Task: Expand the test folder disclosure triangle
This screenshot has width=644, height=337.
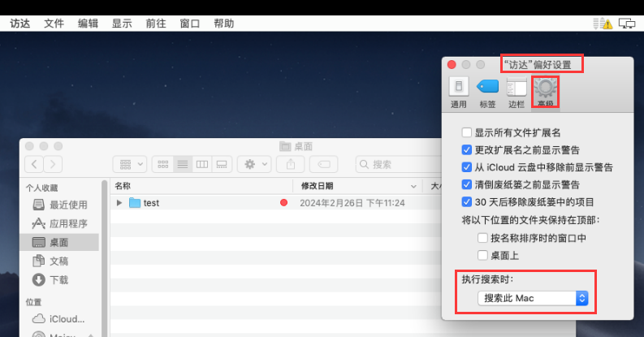Action: (119, 202)
